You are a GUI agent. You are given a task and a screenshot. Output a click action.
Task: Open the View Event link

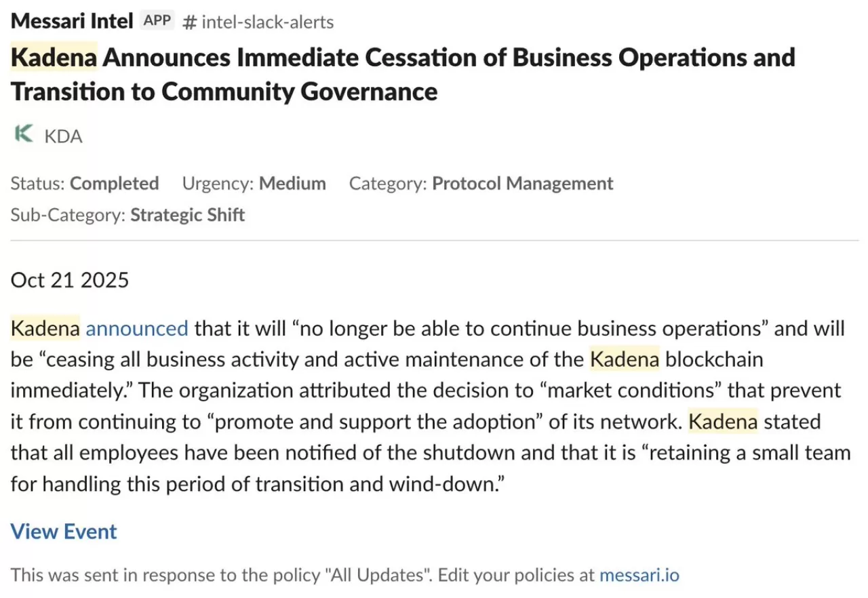coord(64,532)
